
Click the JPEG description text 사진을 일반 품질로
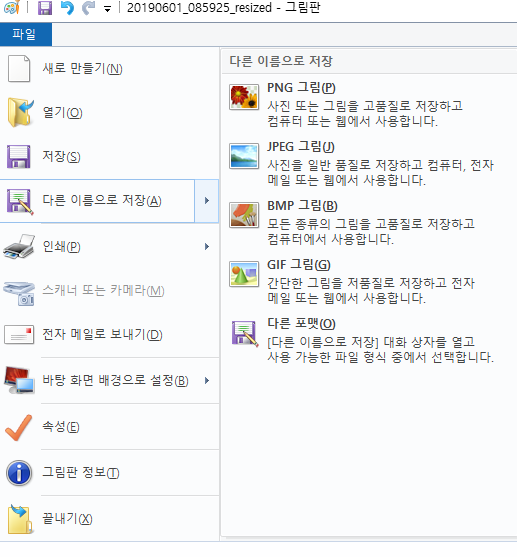coord(380,173)
